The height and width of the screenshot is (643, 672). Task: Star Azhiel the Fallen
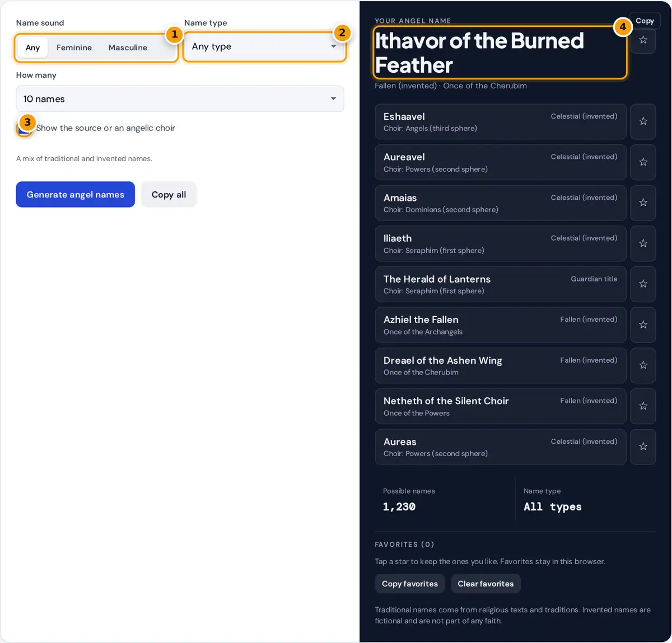(643, 325)
